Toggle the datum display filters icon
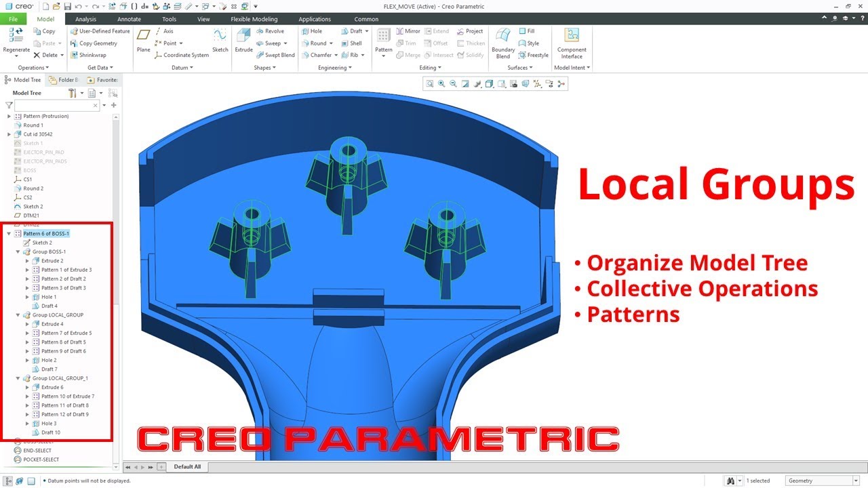The height and width of the screenshot is (488, 868). pyautogui.click(x=536, y=84)
